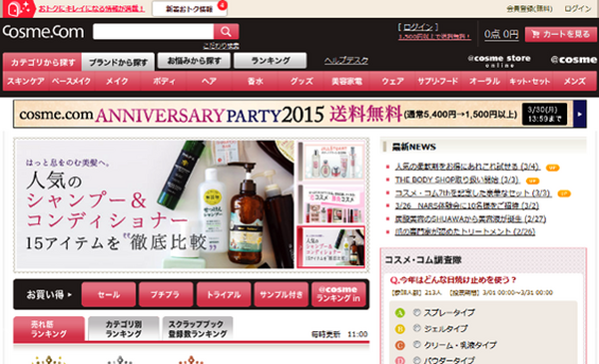
Task: Open the 3/4 dated news link
Action: pos(467,167)
